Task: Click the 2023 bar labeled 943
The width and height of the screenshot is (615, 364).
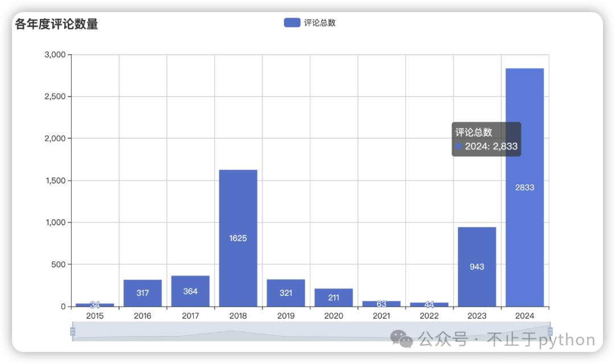Action: point(477,267)
